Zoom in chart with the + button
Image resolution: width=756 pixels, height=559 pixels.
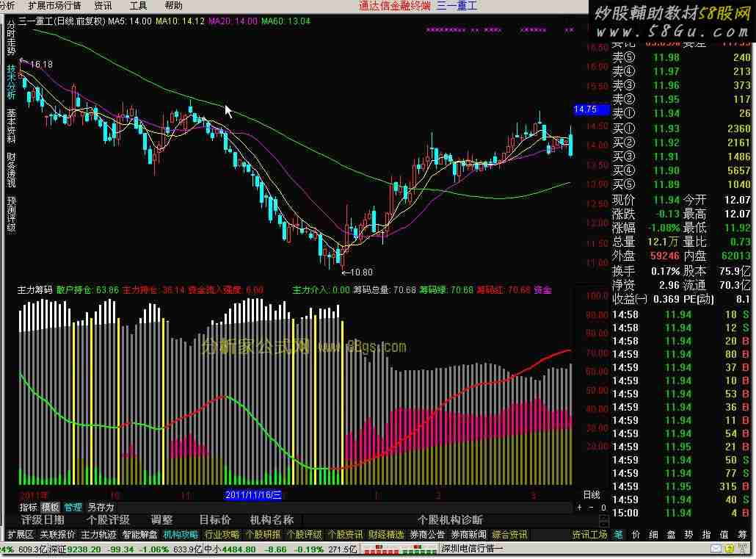(x=580, y=508)
